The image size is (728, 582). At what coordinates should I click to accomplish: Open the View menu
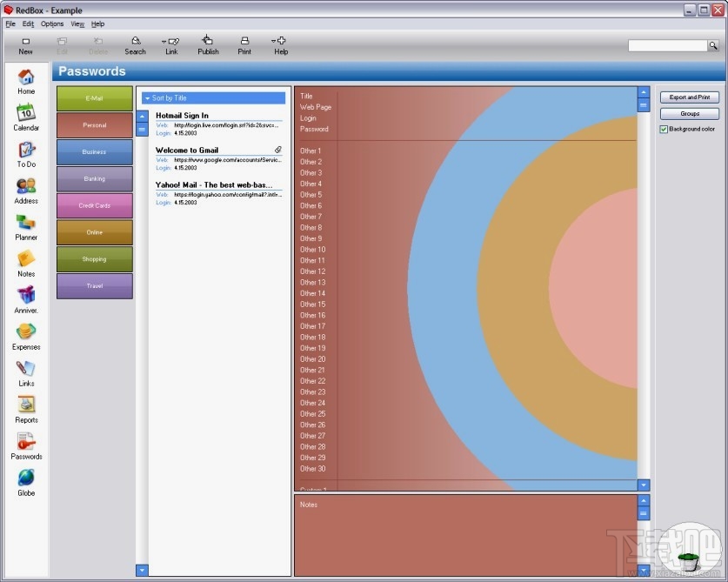tap(77, 23)
